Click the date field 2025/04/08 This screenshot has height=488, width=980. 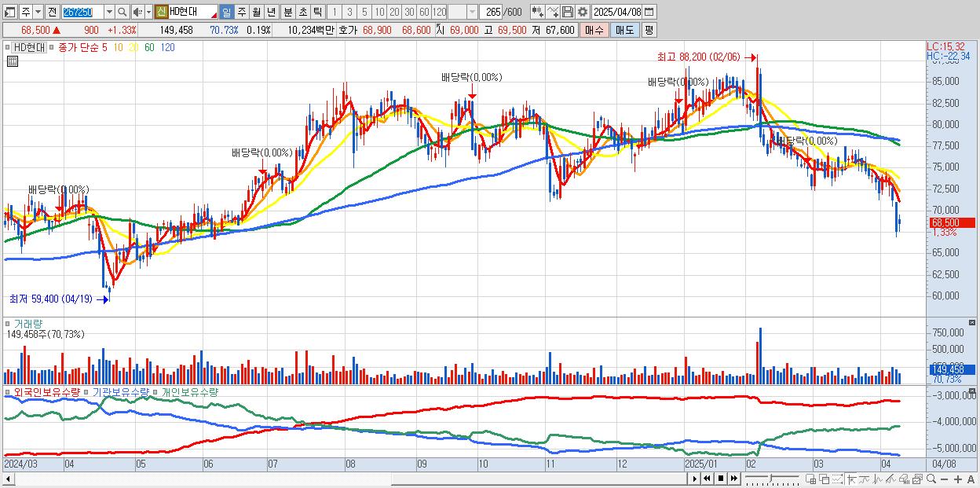pos(617,12)
